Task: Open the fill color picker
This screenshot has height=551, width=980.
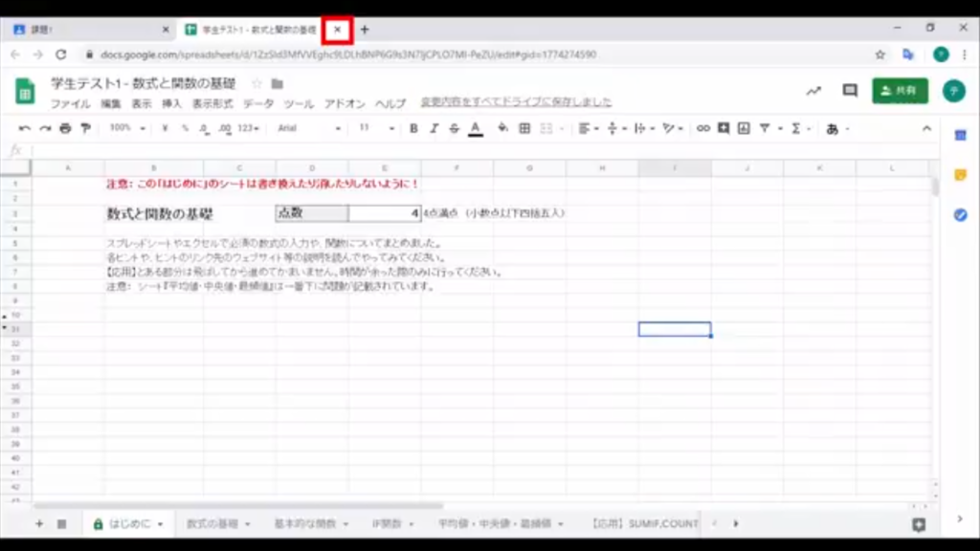Action: (x=502, y=128)
